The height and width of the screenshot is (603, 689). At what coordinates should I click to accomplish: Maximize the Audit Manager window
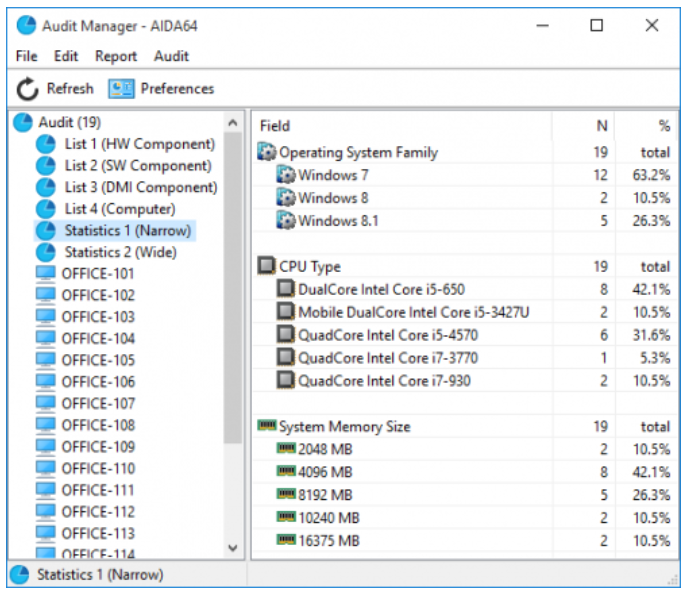(596, 25)
